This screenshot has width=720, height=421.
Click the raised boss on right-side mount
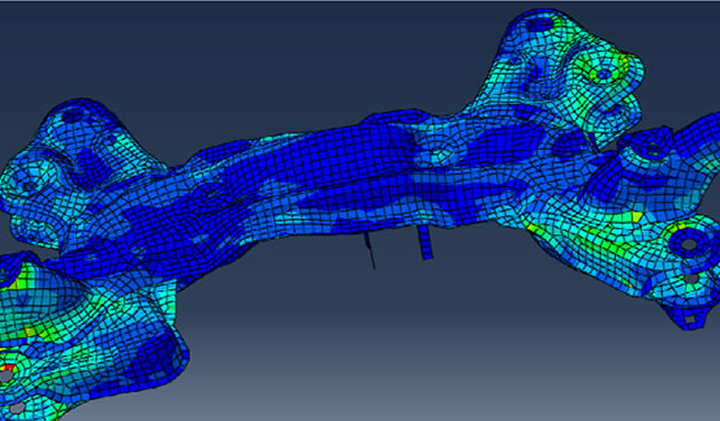(x=638, y=150)
